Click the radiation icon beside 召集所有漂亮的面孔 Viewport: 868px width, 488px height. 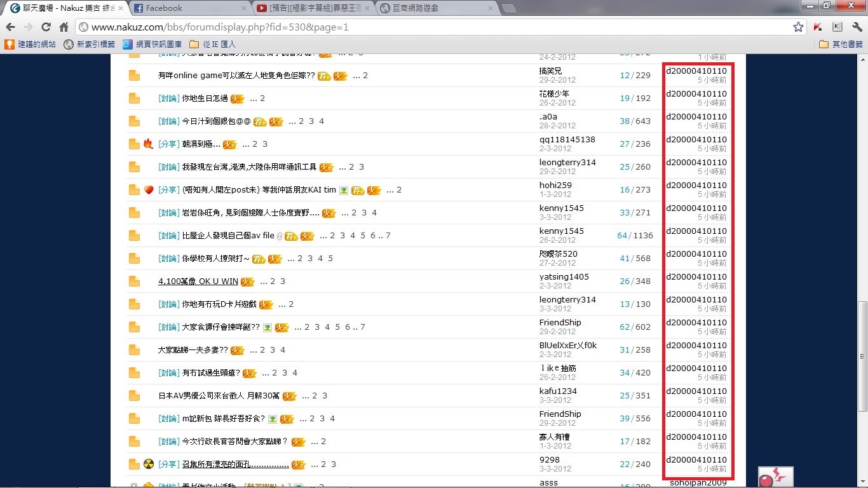[x=148, y=464]
